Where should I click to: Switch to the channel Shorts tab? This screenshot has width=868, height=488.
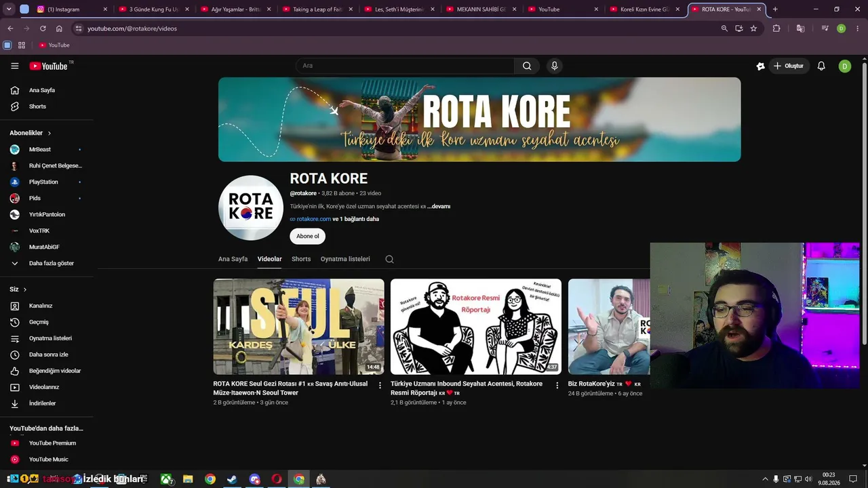[x=301, y=259]
